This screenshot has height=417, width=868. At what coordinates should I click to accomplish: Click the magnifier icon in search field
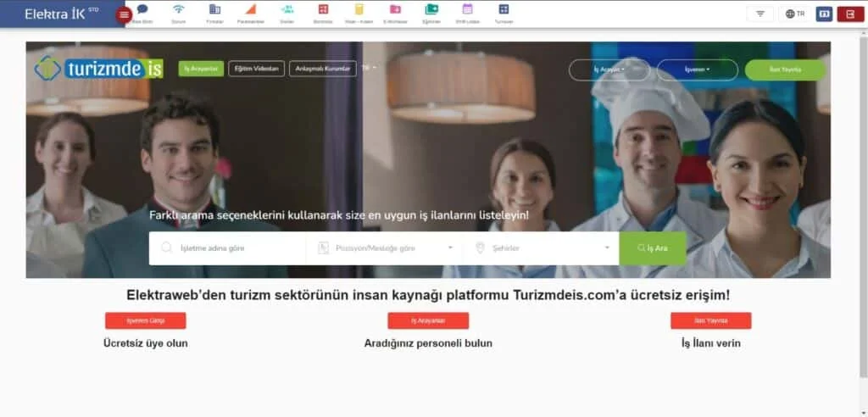coord(167,248)
